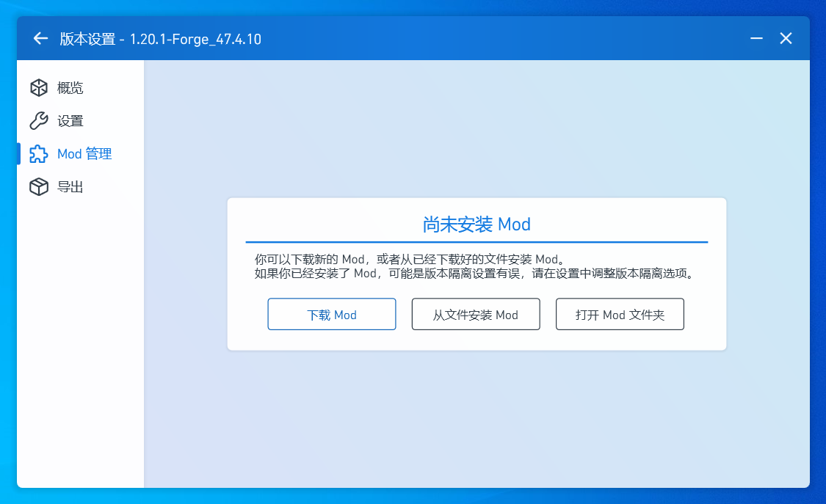Click the back arrow in title bar

click(x=40, y=39)
